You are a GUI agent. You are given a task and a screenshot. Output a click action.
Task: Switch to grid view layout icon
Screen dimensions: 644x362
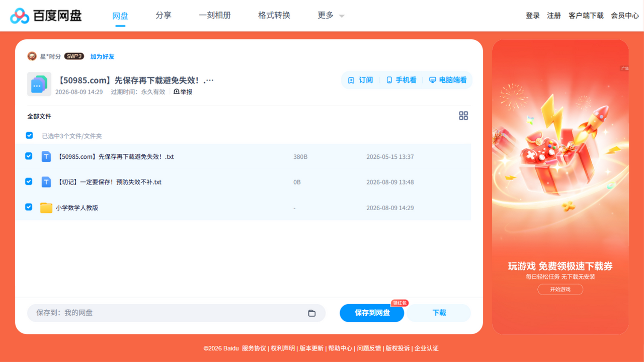[463, 116]
